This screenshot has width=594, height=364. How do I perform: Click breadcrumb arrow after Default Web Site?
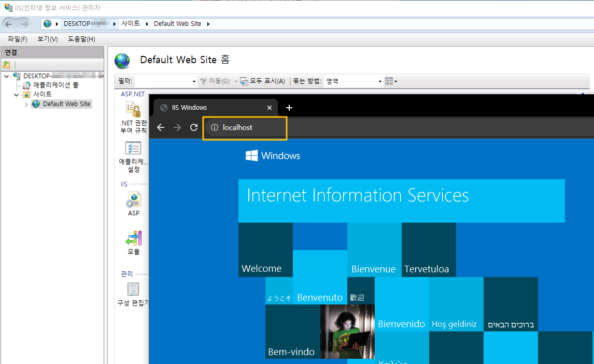[208, 24]
